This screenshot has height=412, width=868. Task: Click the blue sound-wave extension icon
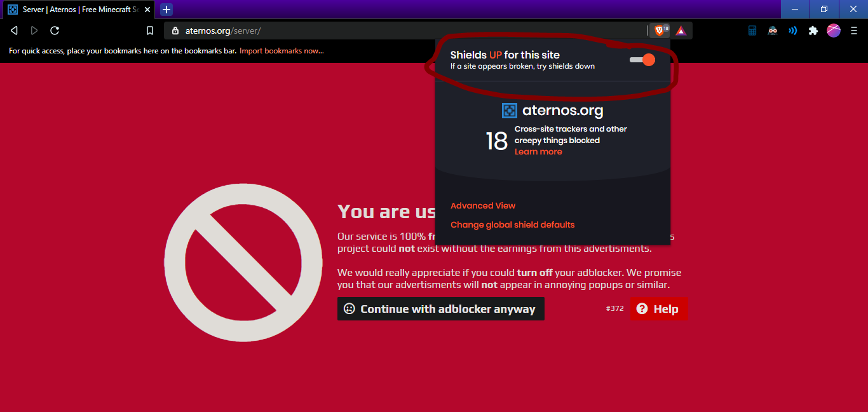(792, 31)
